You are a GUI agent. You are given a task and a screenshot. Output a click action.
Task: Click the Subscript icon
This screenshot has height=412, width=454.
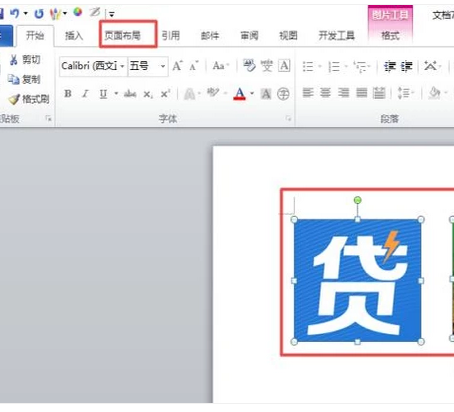[x=148, y=94]
